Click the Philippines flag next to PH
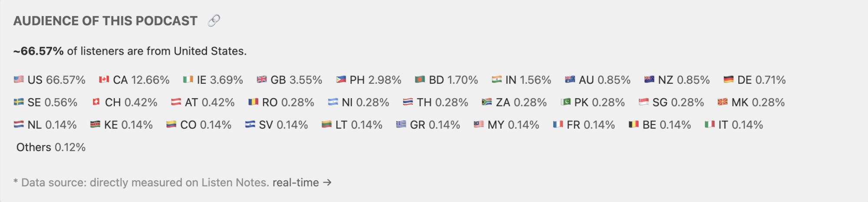This screenshot has width=868, height=202. coord(341,79)
